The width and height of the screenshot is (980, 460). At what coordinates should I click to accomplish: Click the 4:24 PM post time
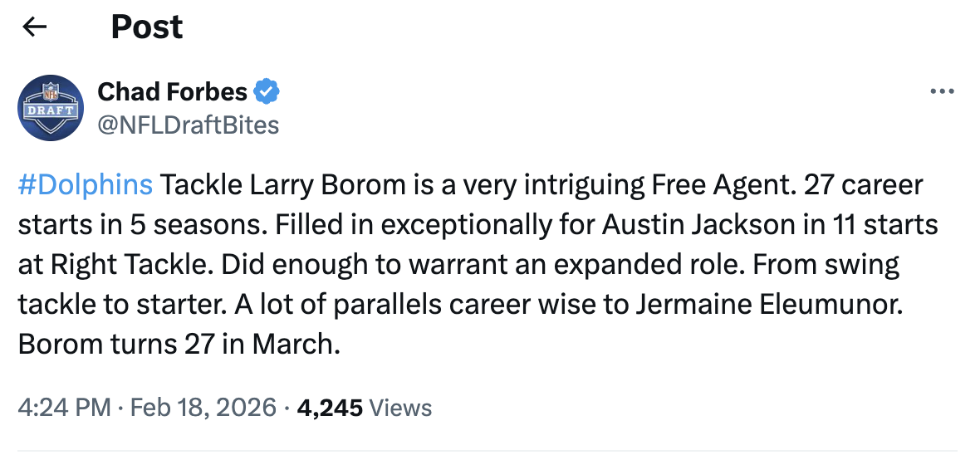coord(63,408)
